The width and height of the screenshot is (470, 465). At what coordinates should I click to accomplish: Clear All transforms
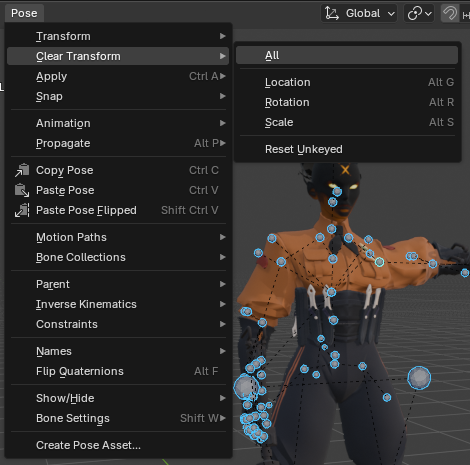(347, 55)
